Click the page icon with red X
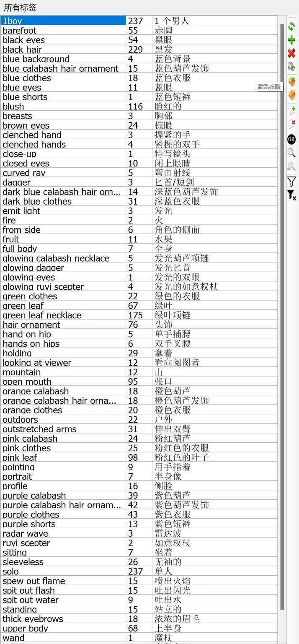This screenshot has height=644, width=299. 291,124
